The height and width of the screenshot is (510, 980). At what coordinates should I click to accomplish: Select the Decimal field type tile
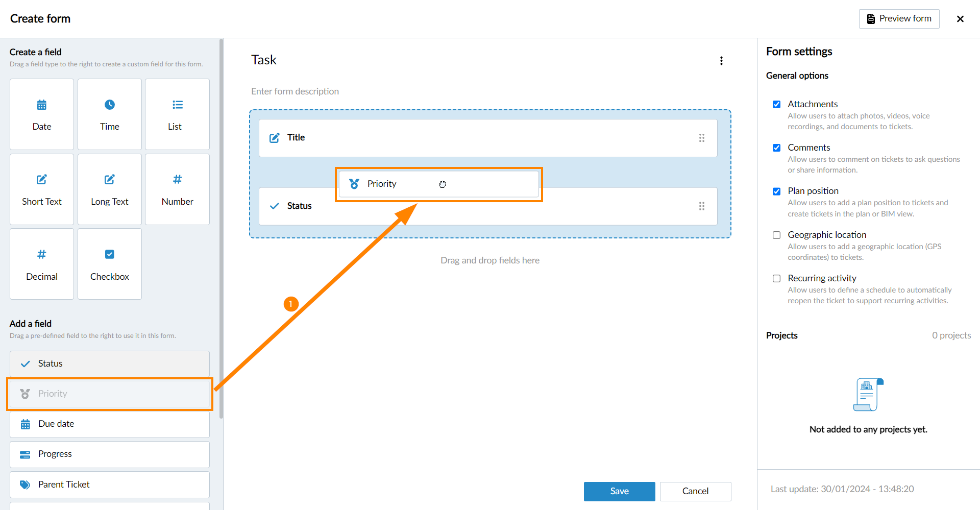(x=42, y=264)
